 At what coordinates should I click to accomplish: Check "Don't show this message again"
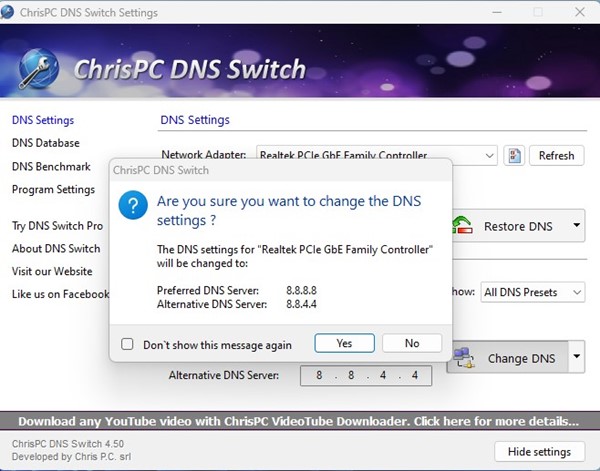click(127, 344)
